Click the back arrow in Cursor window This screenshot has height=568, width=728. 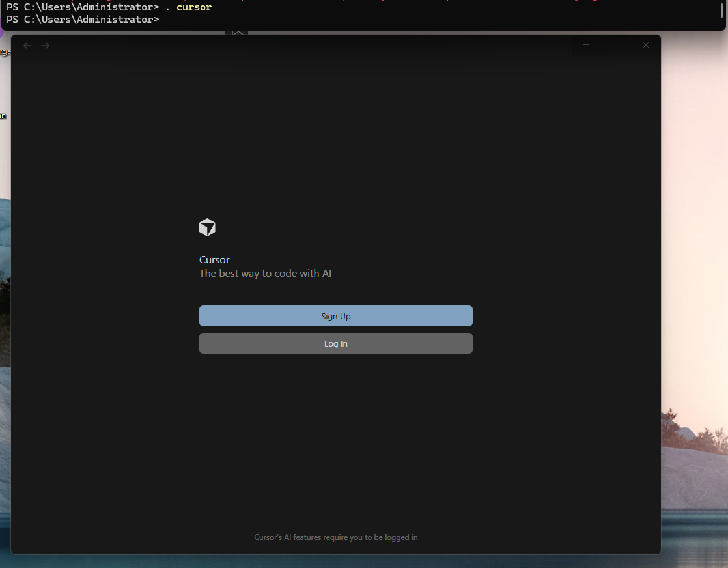click(27, 46)
